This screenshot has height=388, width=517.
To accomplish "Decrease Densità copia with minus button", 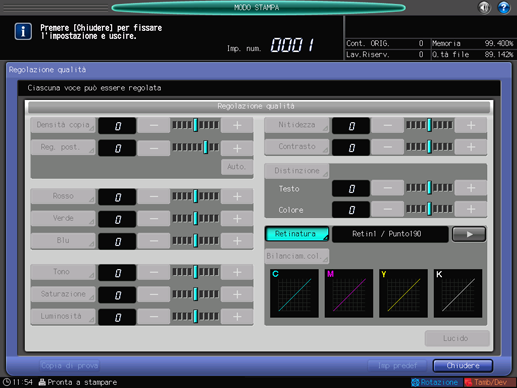I will [154, 125].
